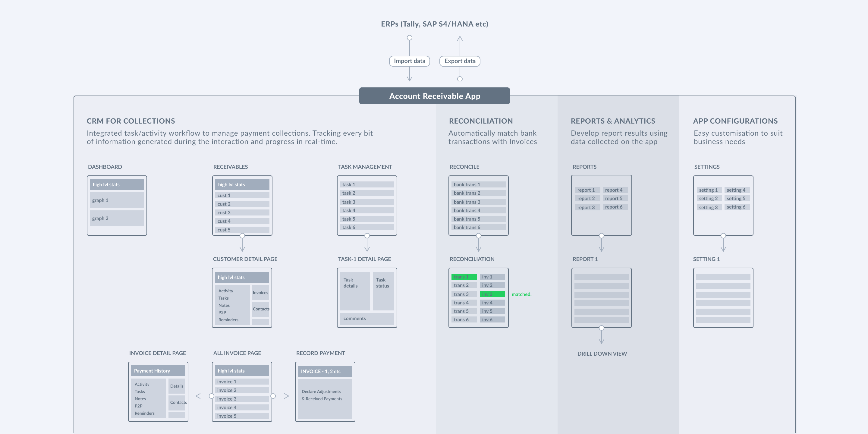Click Task details panel
Screen dimensions: 868x434
355,291
